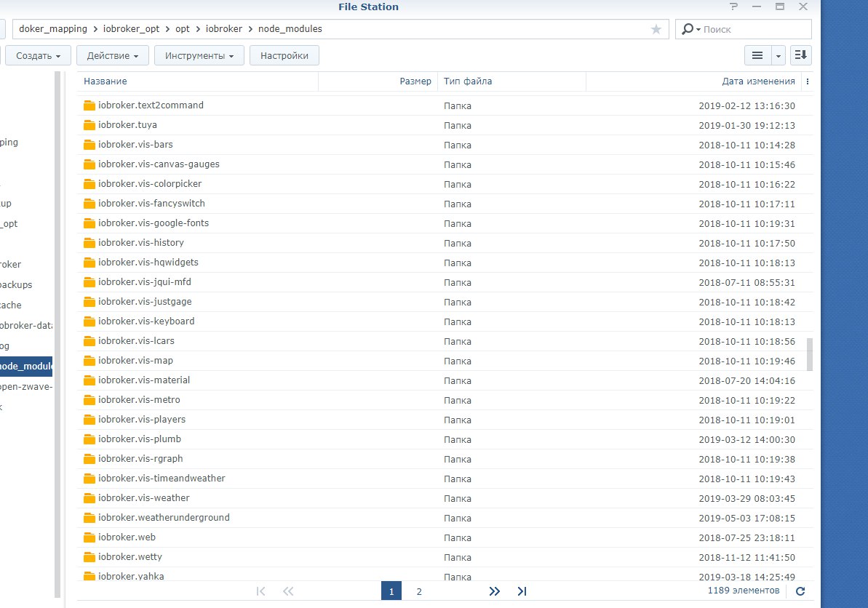The height and width of the screenshot is (608, 868).
Task: Open the Создать dropdown
Action: (x=38, y=55)
